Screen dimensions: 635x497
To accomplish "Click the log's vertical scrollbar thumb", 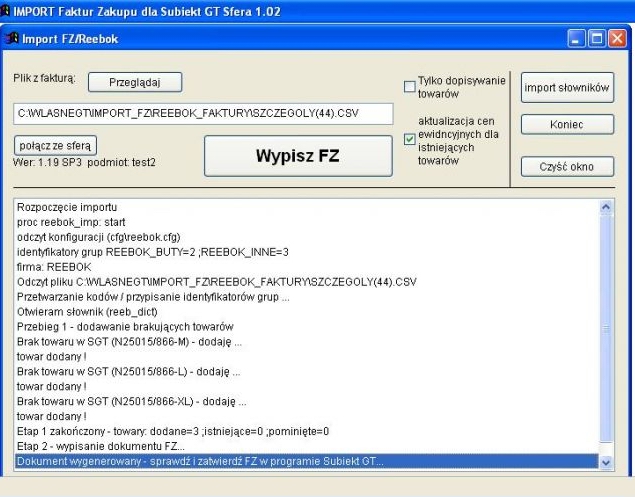I will (x=606, y=328).
